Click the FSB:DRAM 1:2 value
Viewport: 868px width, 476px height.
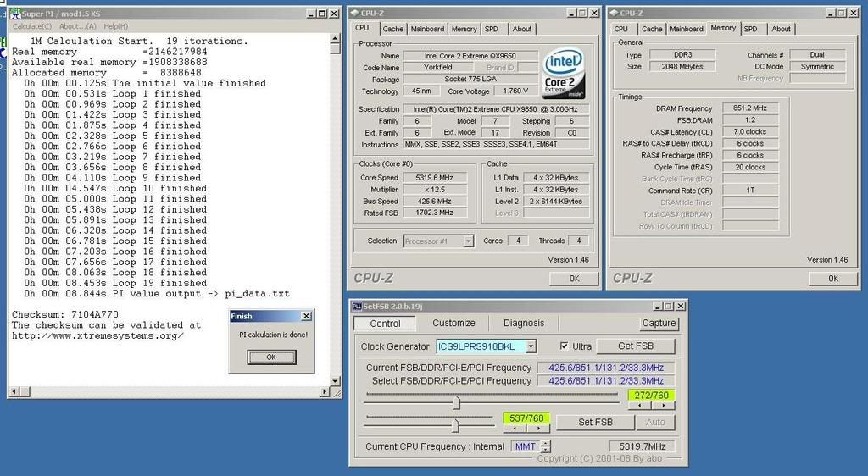750,120
